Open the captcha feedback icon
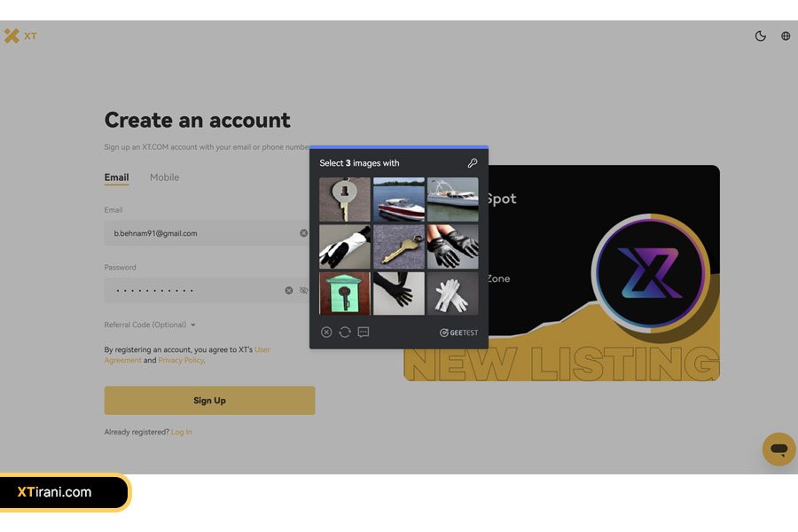The image size is (798, 532). pos(364,332)
